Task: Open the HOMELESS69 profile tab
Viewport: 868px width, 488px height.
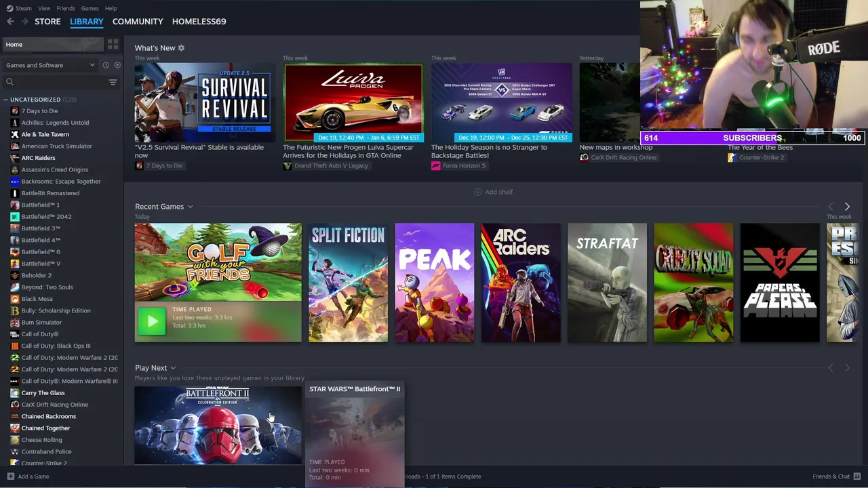Action: (199, 22)
